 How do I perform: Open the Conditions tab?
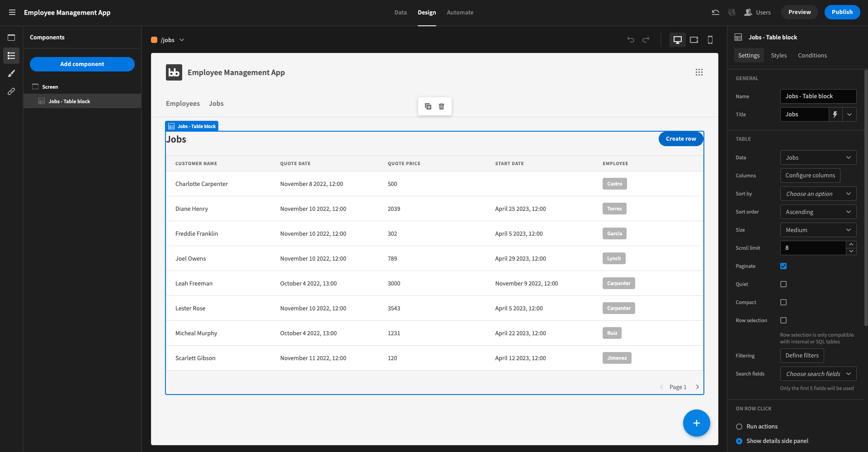(812, 55)
